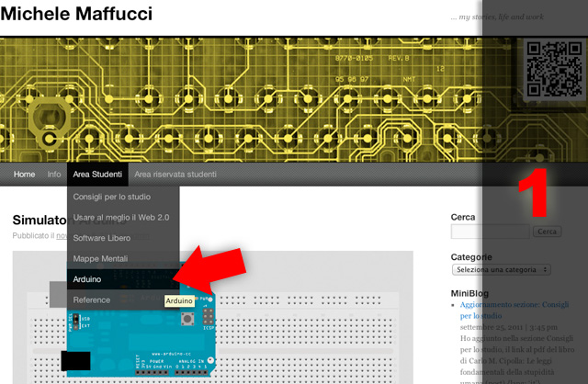This screenshot has height=384, width=588.
Task: Expand the Area Studenti menu
Action: 97,175
